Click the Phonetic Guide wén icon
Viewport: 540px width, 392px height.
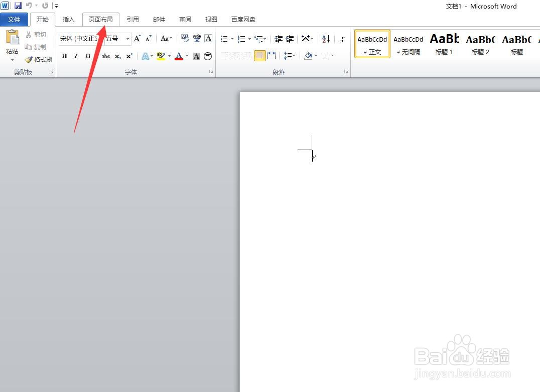coord(197,38)
